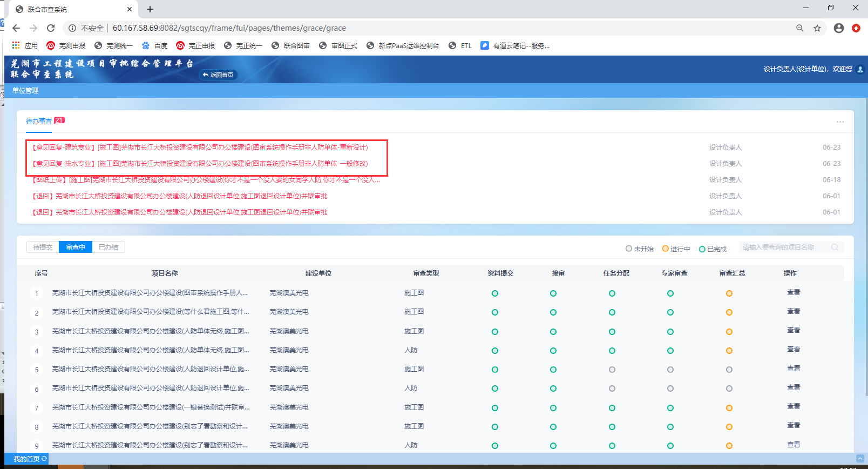Image resolution: width=868 pixels, height=469 pixels.
Task: Select the 未开始 status radio
Action: click(x=629, y=249)
